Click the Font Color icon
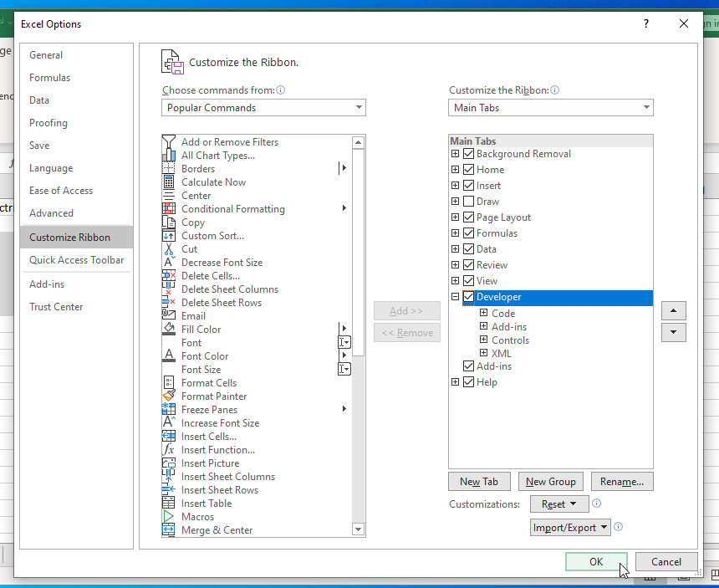The image size is (719, 588). coord(169,356)
